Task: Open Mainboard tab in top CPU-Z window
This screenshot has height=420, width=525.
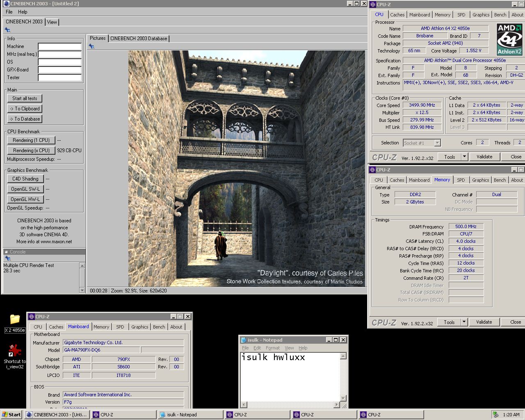Action: pos(420,15)
